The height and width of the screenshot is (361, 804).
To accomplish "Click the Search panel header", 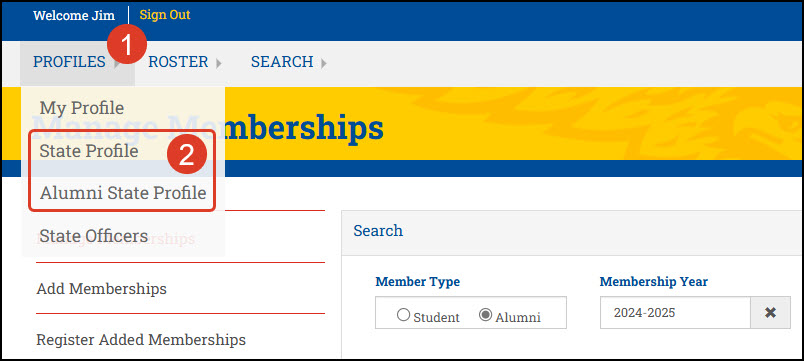I will 572,232.
